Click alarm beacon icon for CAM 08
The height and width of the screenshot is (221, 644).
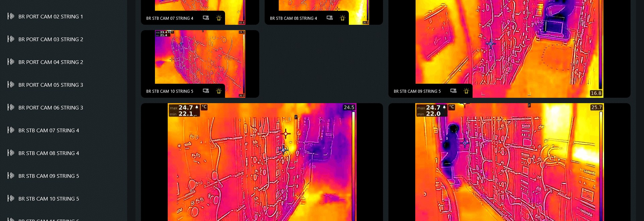coord(342,18)
